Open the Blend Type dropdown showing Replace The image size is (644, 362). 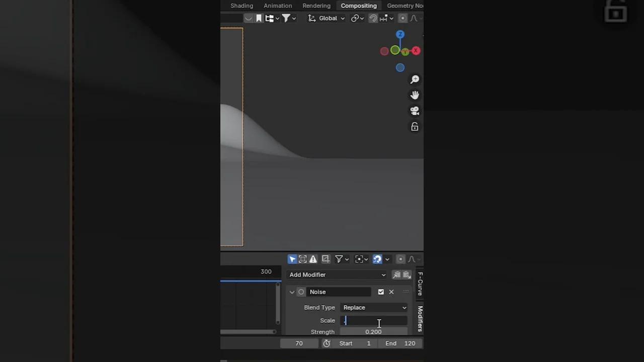tap(374, 307)
